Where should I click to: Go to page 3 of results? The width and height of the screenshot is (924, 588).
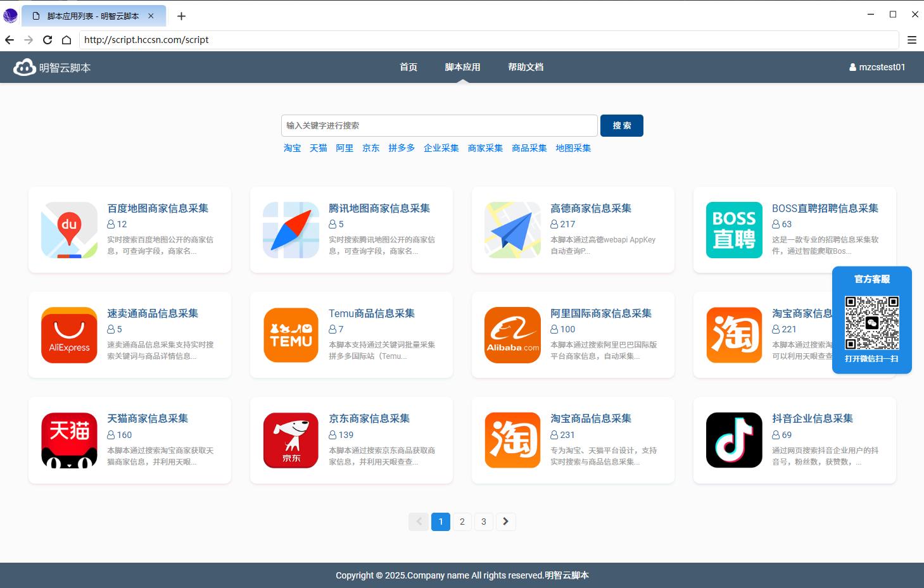(x=484, y=522)
